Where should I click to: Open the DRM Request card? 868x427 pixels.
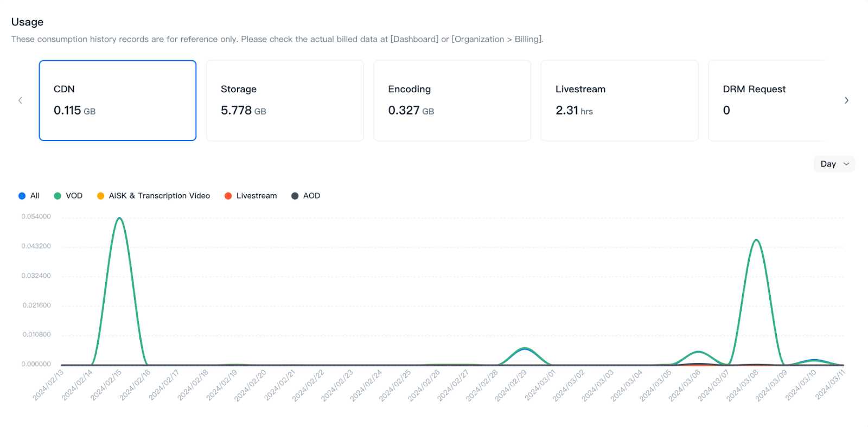766,100
